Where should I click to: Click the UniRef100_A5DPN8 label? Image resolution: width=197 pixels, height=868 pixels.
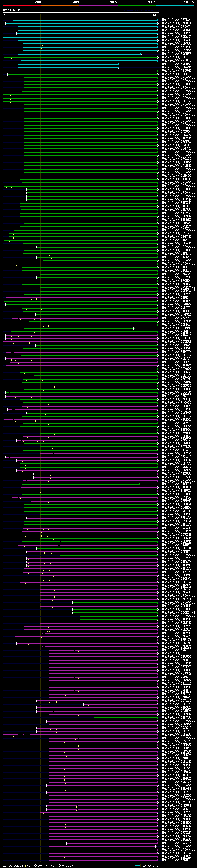click(177, 575)
